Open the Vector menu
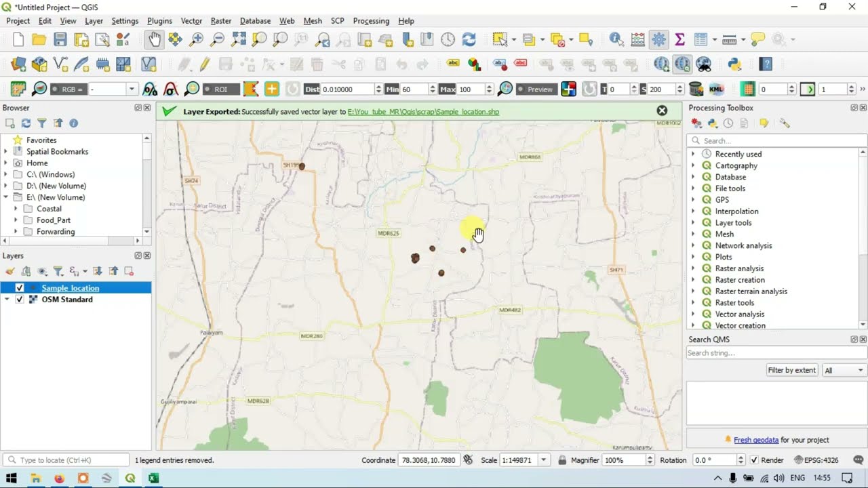 (191, 21)
